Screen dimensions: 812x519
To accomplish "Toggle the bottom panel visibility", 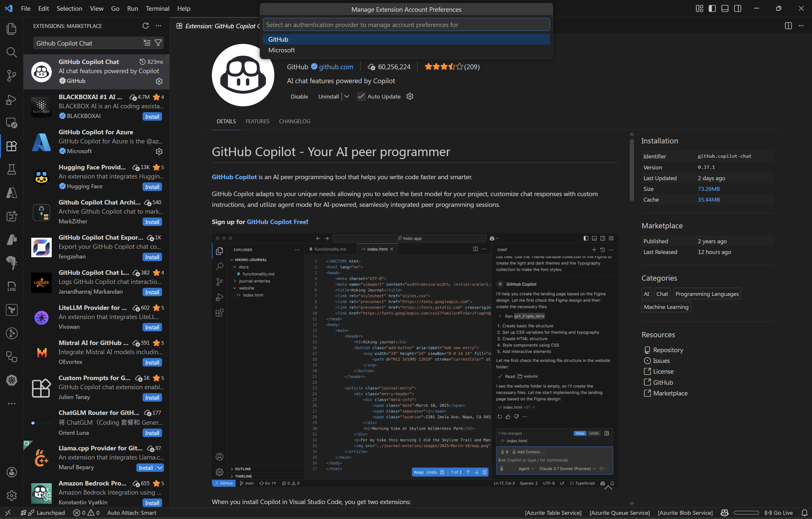I will coord(725,8).
